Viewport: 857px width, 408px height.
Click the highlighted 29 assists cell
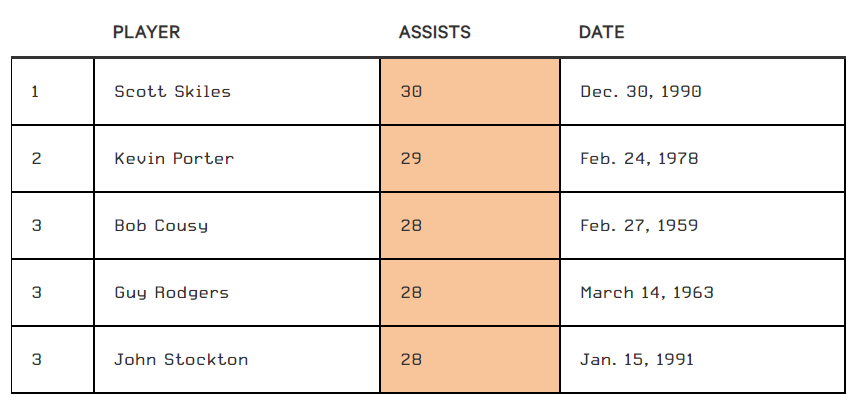[x=469, y=159]
